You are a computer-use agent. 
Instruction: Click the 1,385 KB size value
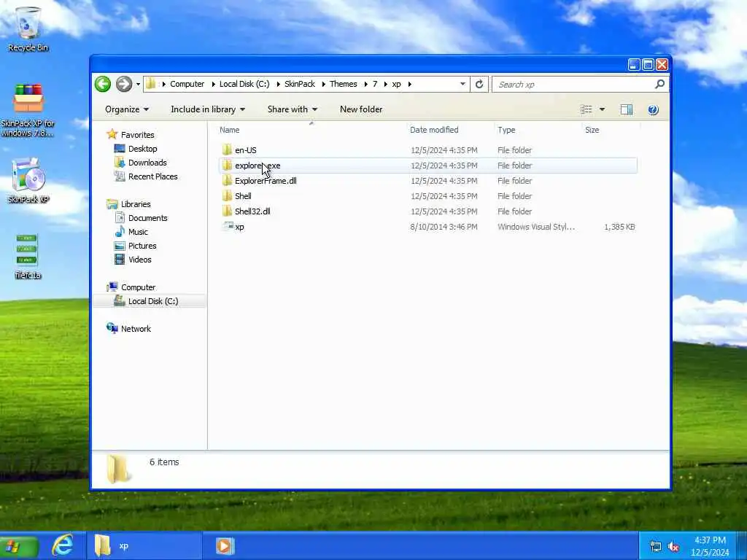619,227
